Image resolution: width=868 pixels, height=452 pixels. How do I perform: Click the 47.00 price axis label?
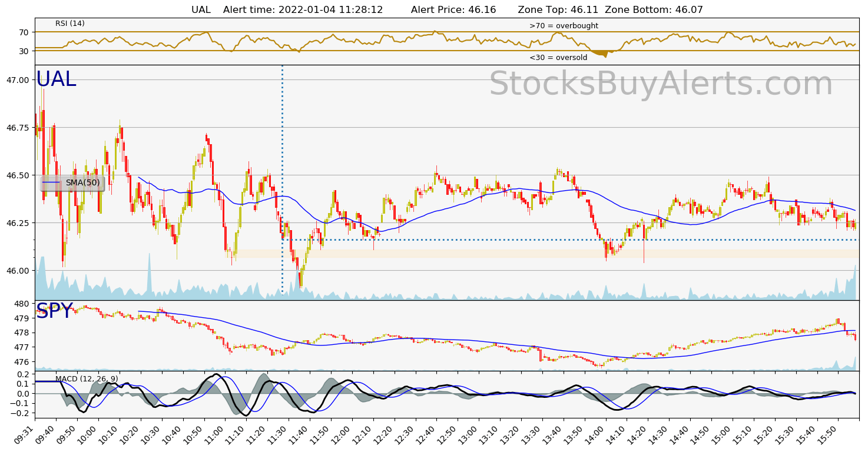coord(19,80)
